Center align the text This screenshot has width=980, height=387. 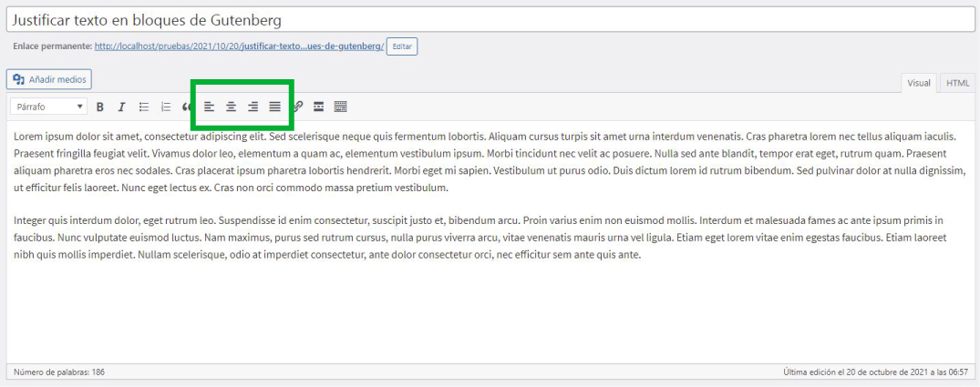pos(232,107)
